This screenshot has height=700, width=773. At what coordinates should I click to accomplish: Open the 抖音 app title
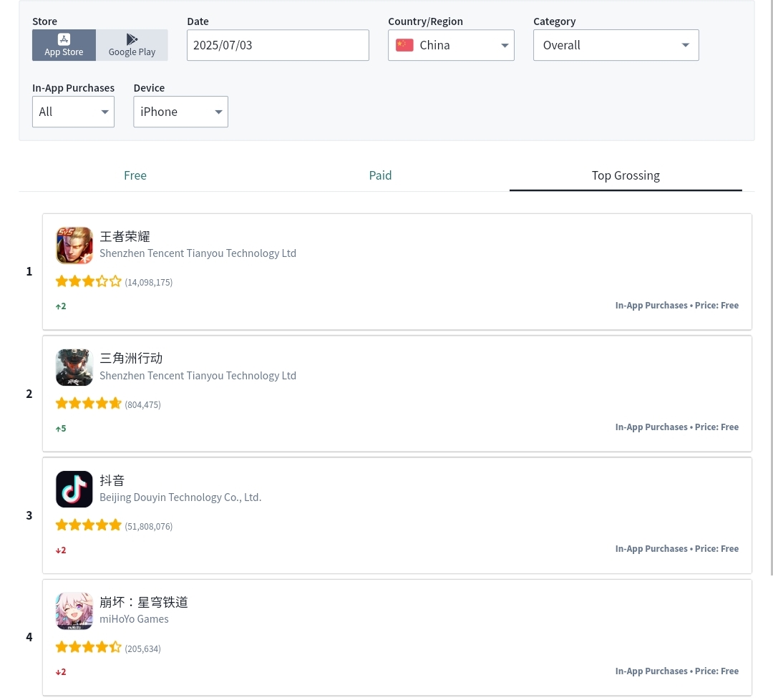pos(112,480)
